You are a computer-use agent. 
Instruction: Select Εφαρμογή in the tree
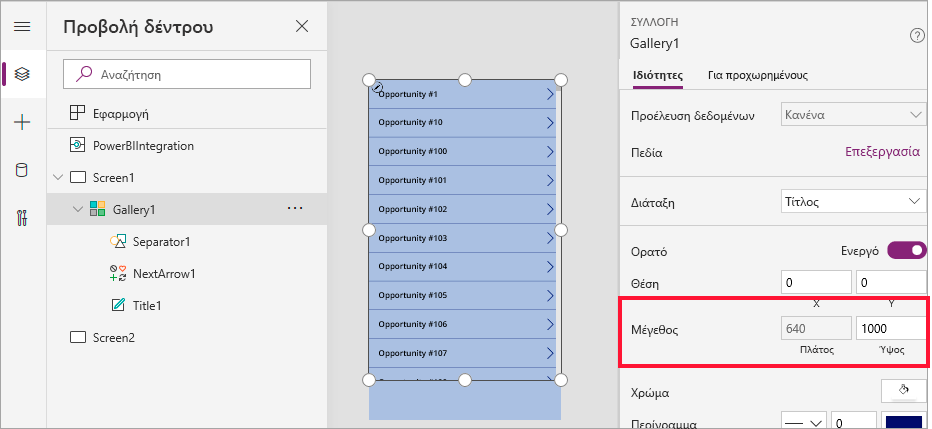click(121, 113)
